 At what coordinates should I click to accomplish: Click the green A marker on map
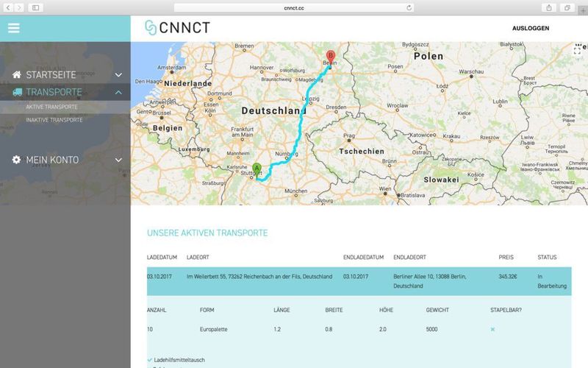click(257, 170)
